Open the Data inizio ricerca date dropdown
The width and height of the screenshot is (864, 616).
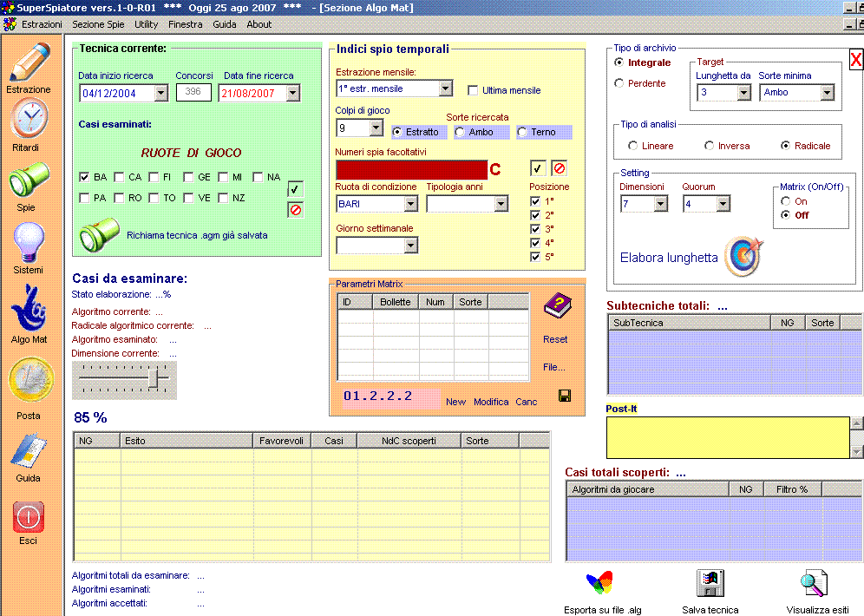[160, 93]
